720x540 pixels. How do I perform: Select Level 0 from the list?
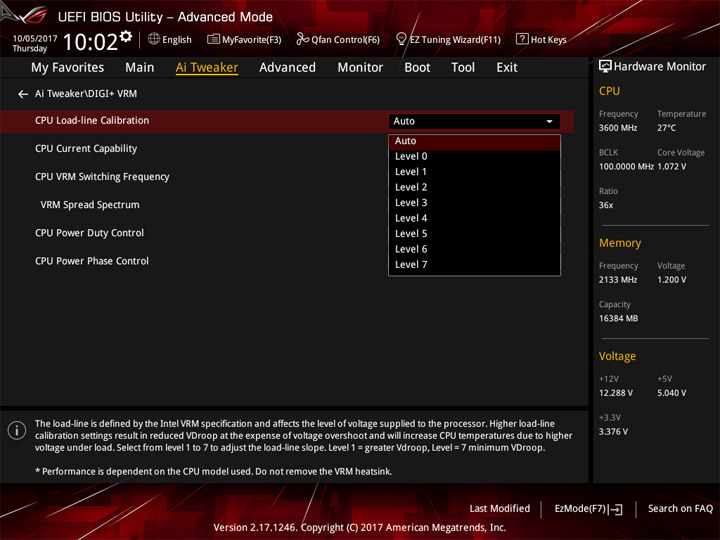[474, 157]
